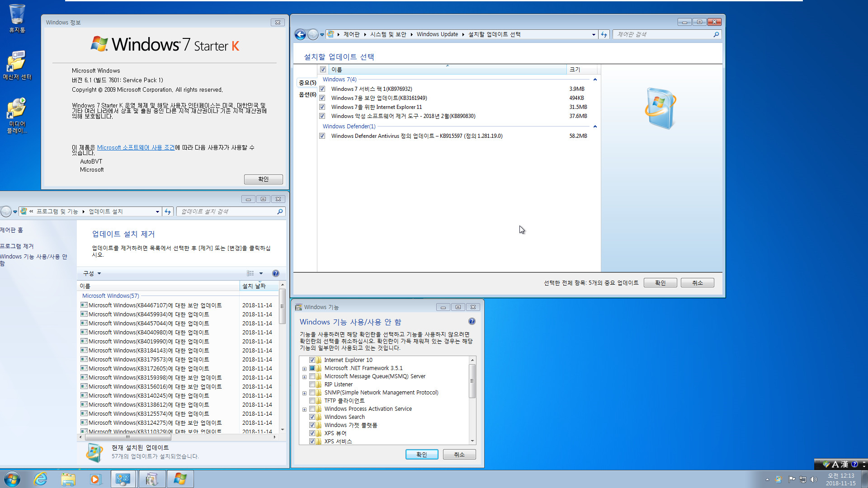Switch to the Windows info taskbar button
Image resolution: width=868 pixels, height=488 pixels.
point(180,479)
